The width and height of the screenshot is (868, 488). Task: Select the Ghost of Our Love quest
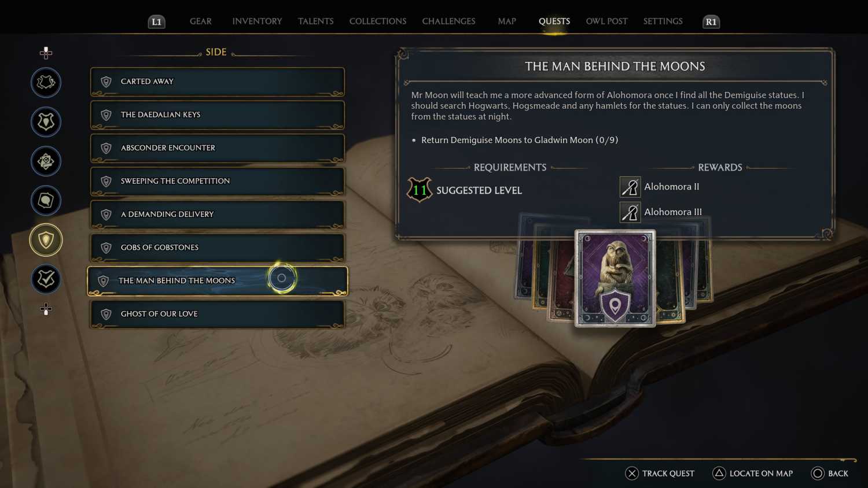click(x=218, y=314)
